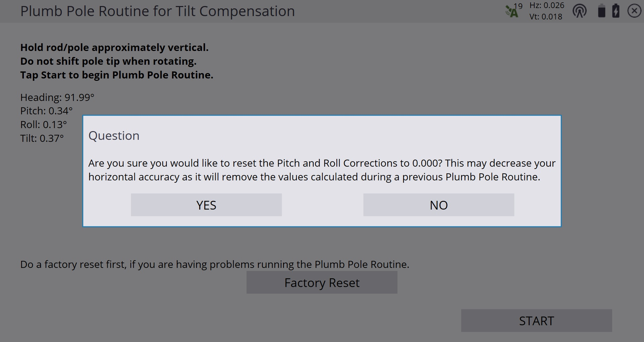
Task: Click the Vt accuracy readout
Action: click(x=546, y=17)
